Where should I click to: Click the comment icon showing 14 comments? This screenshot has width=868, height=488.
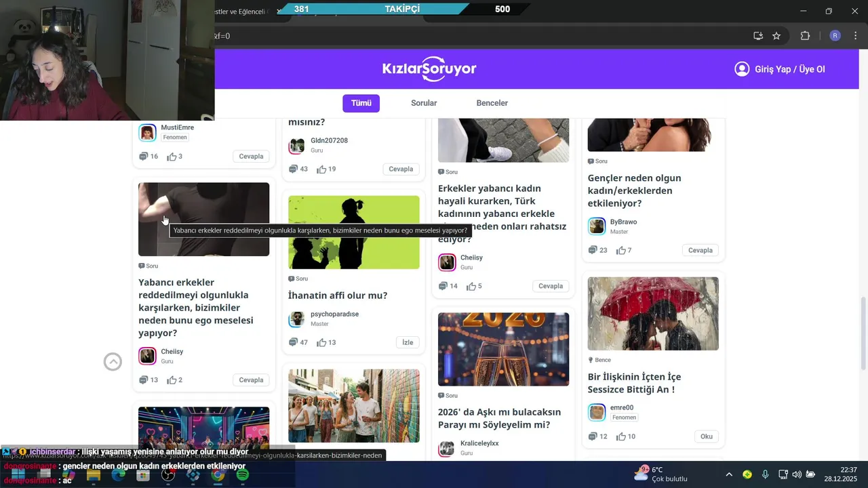(443, 286)
